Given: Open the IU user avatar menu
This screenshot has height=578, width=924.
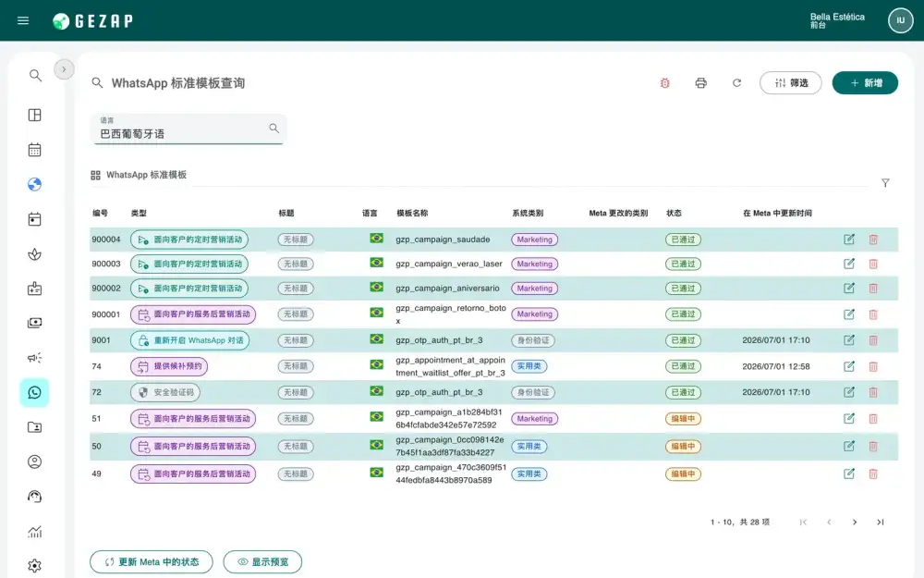Looking at the screenshot, I should 900,20.
